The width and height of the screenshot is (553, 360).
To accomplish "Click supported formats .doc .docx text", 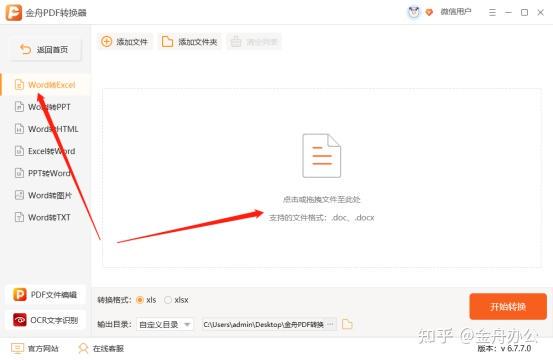I will coord(321,218).
